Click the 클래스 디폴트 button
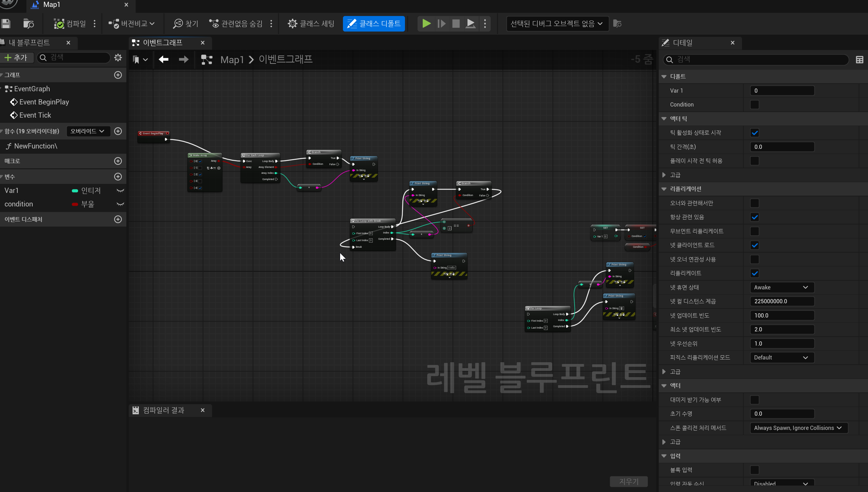Screen dimensions: 868x492 (374, 24)
